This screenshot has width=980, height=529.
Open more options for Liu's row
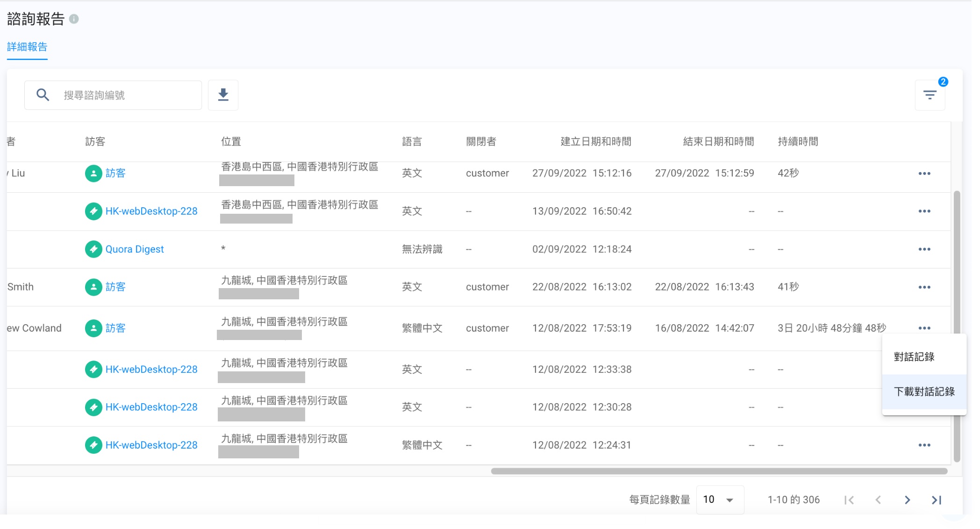click(x=924, y=174)
